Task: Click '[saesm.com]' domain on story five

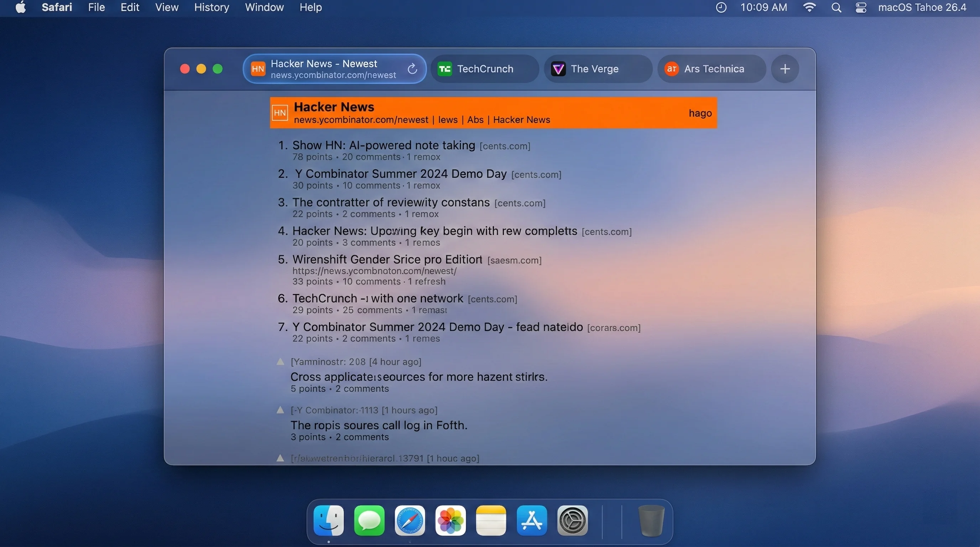Action: tap(514, 260)
